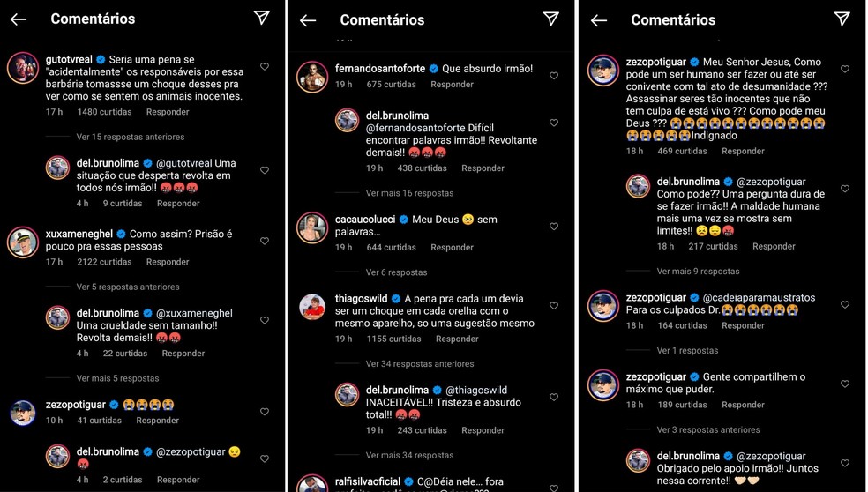Toggle like on fernandosantoforte's comment
This screenshot has width=868, height=492.
[554, 75]
